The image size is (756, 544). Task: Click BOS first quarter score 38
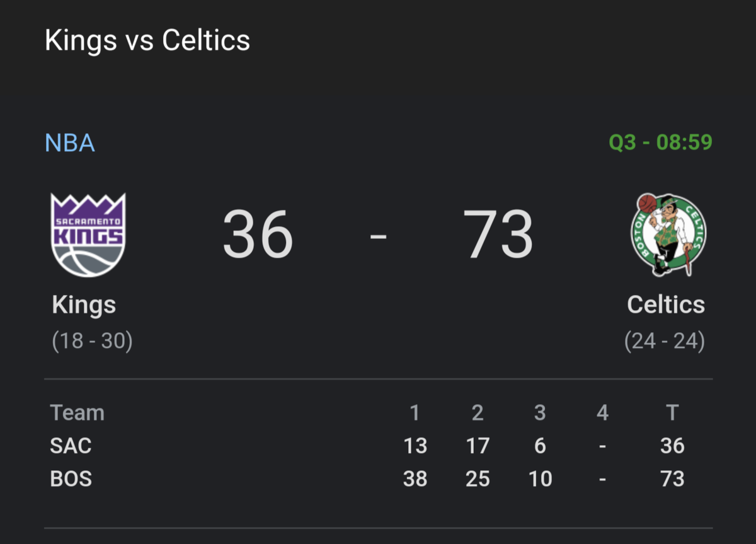pyautogui.click(x=415, y=479)
